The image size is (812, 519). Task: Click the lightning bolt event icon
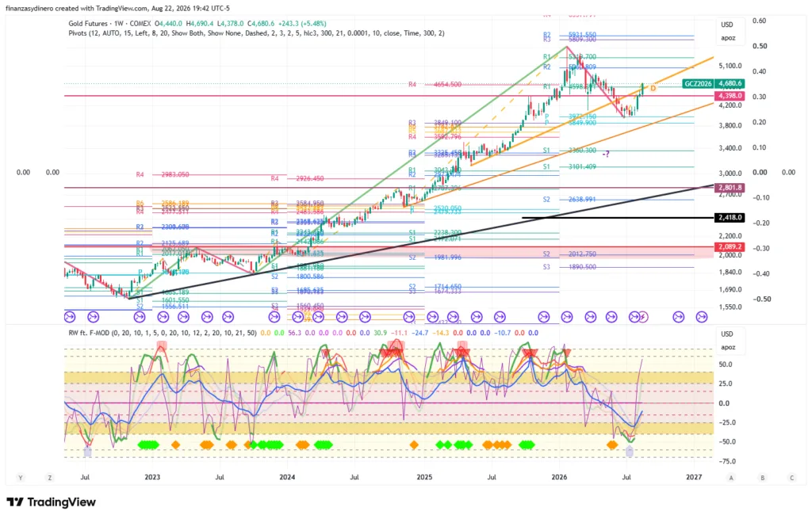coord(643,317)
